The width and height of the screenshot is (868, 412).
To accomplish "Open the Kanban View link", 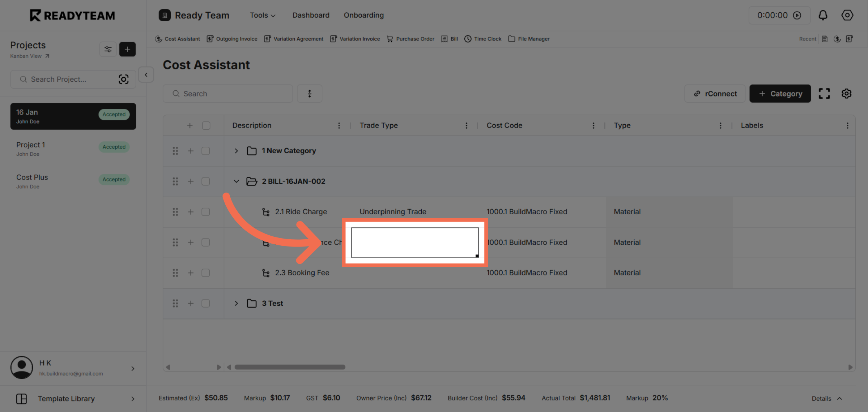I will [x=30, y=56].
